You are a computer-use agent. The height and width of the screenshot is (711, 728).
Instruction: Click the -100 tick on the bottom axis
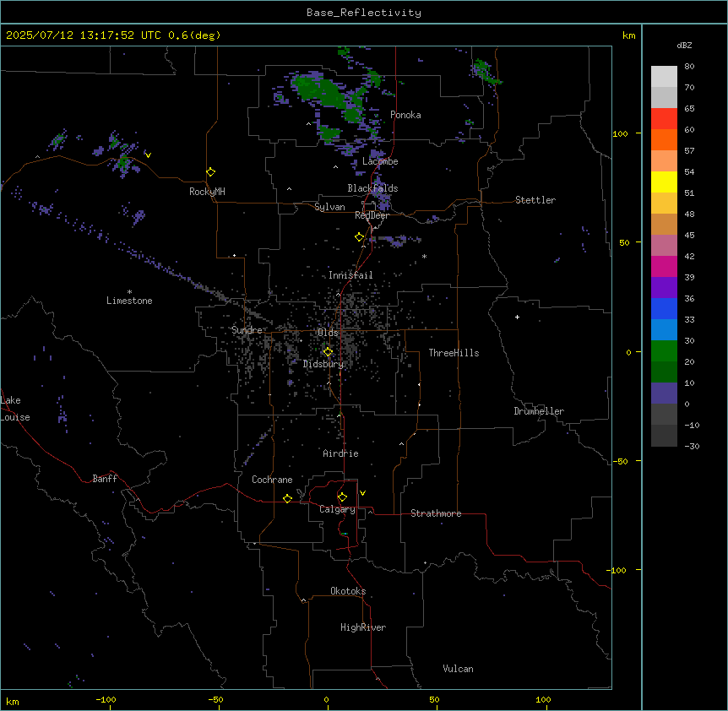coord(106,699)
